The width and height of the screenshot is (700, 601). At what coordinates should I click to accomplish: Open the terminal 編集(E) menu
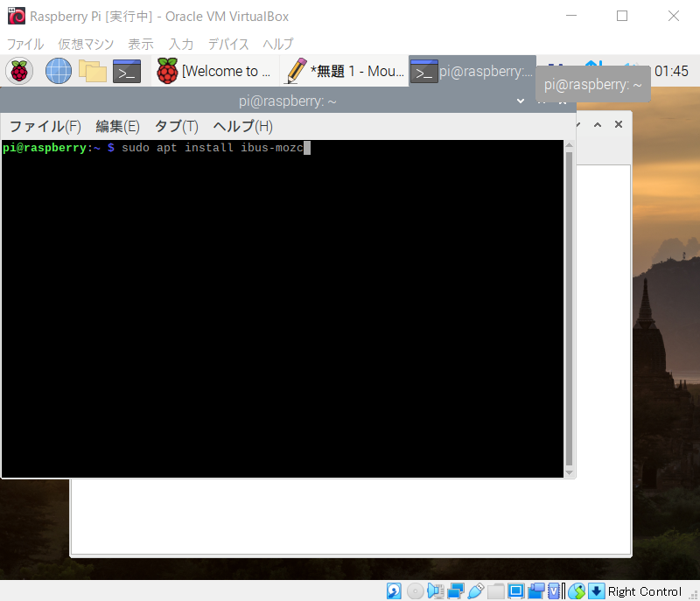pyautogui.click(x=117, y=126)
